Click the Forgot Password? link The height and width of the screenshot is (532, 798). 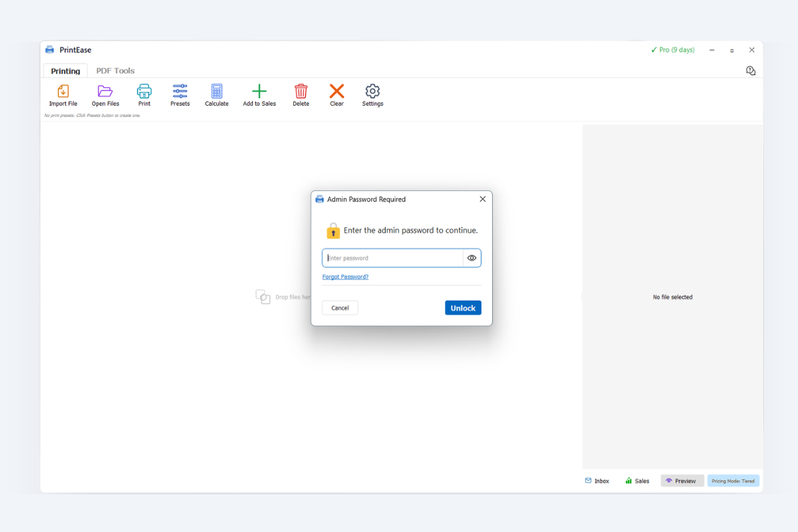point(345,277)
